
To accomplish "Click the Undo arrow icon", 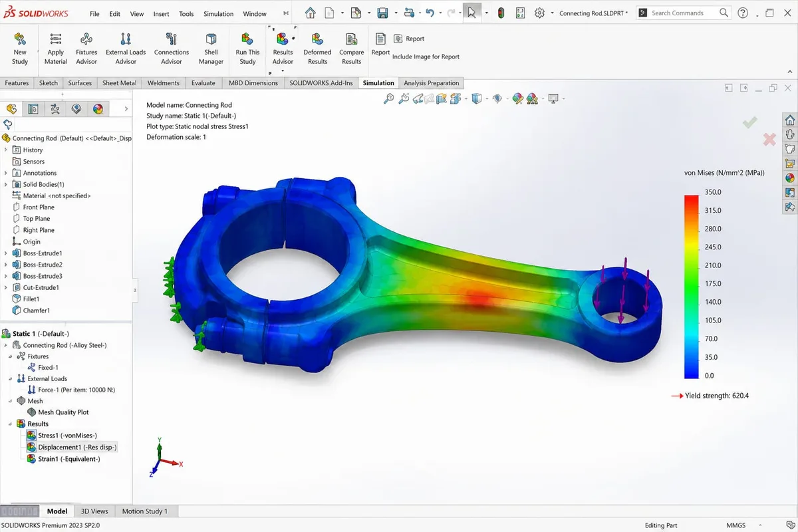I will tap(430, 13).
